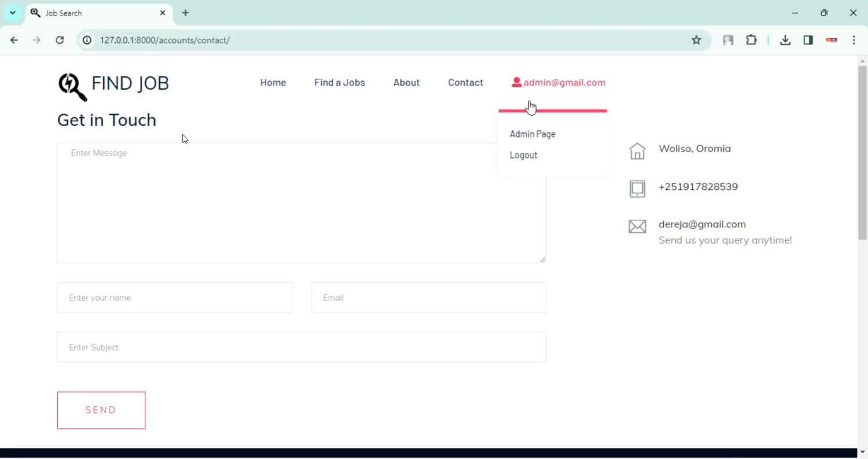Viewport: 868px width, 459px height.
Task: Choose Logout from the user menu
Action: pyautogui.click(x=523, y=155)
